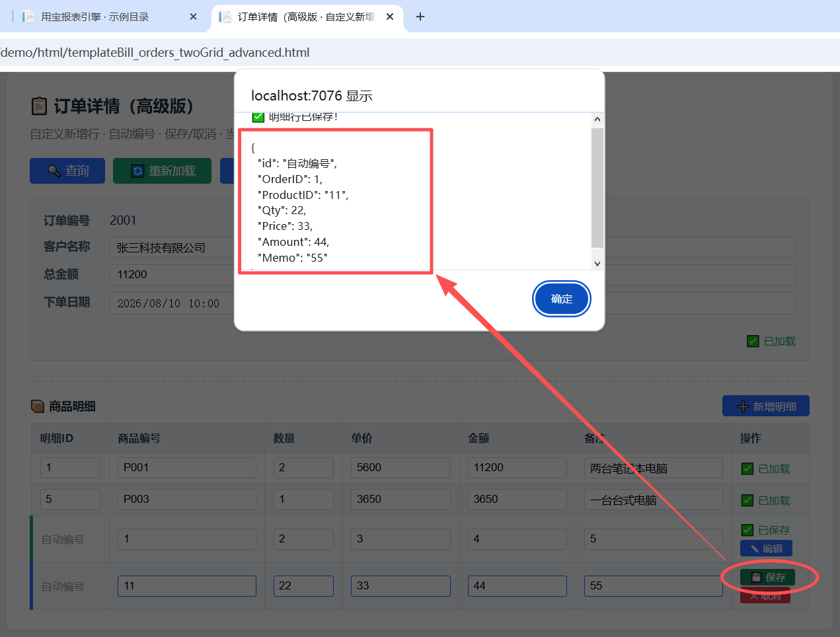Click 明细ID field with value 5
This screenshot has width=840, height=637.
[69, 499]
